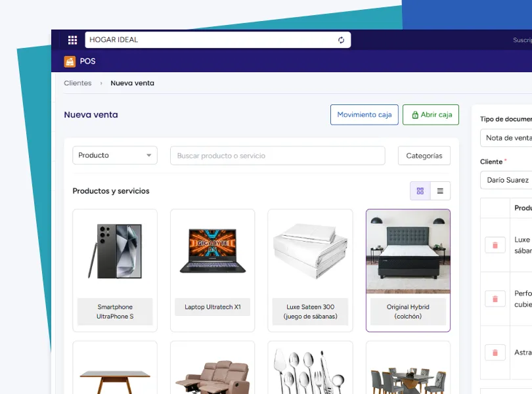Viewport: 532px width, 394px height.
Task: Delete the Astra item using trash icon
Action: 495,353
